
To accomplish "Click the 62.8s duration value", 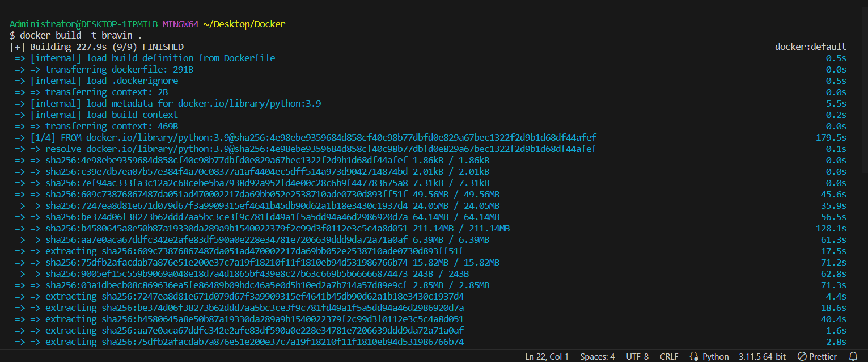I will (833, 273).
